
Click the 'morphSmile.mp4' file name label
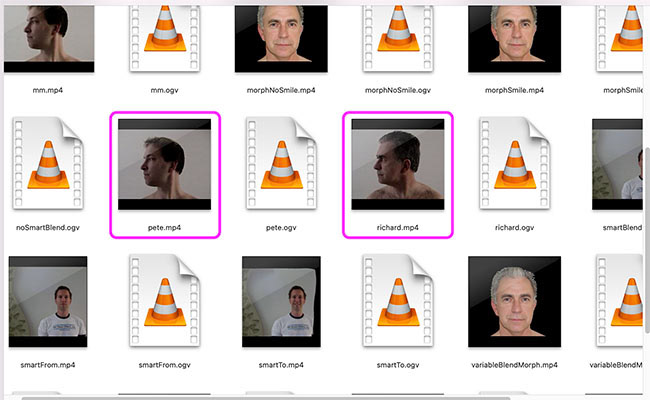pyautogui.click(x=514, y=90)
